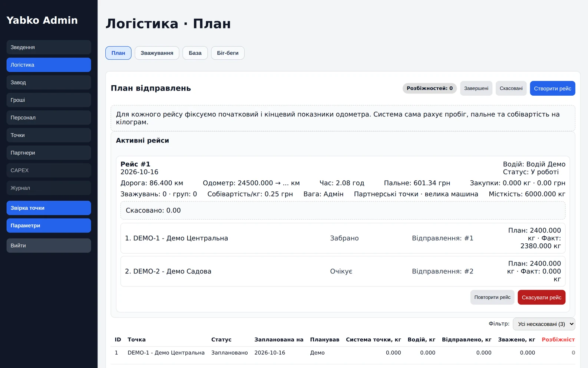588x368 pixels.
Task: Log out with the Вийти button
Action: tap(49, 246)
